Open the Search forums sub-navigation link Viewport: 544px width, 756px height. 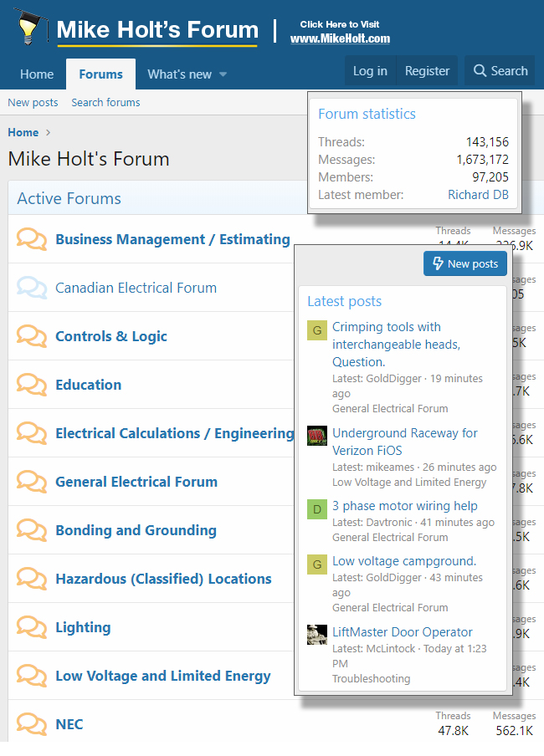105,103
